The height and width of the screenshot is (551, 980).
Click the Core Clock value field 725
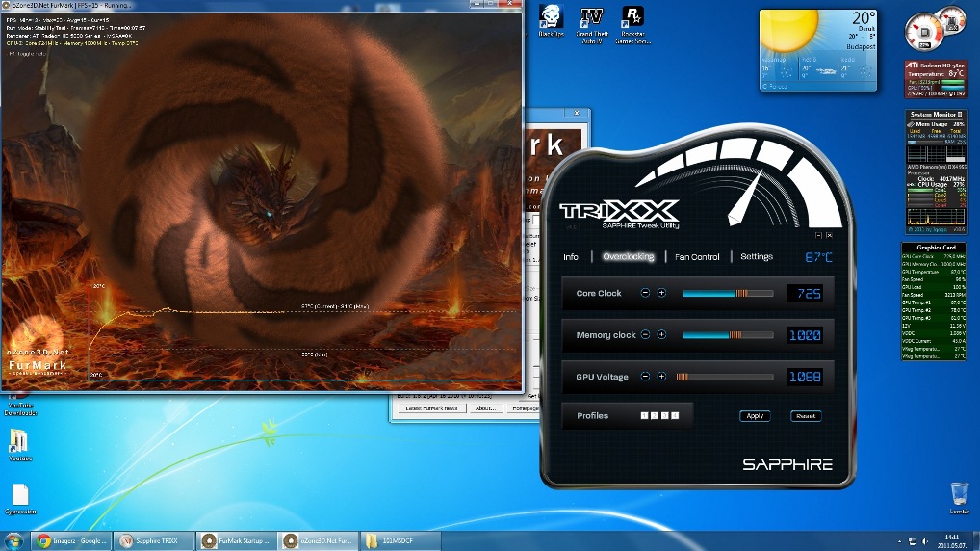(x=805, y=294)
